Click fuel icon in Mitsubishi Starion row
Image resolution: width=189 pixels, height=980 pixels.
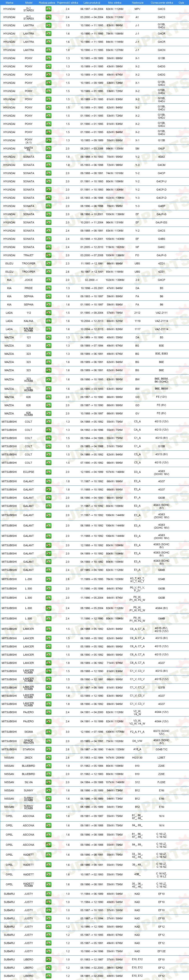tap(48, 749)
